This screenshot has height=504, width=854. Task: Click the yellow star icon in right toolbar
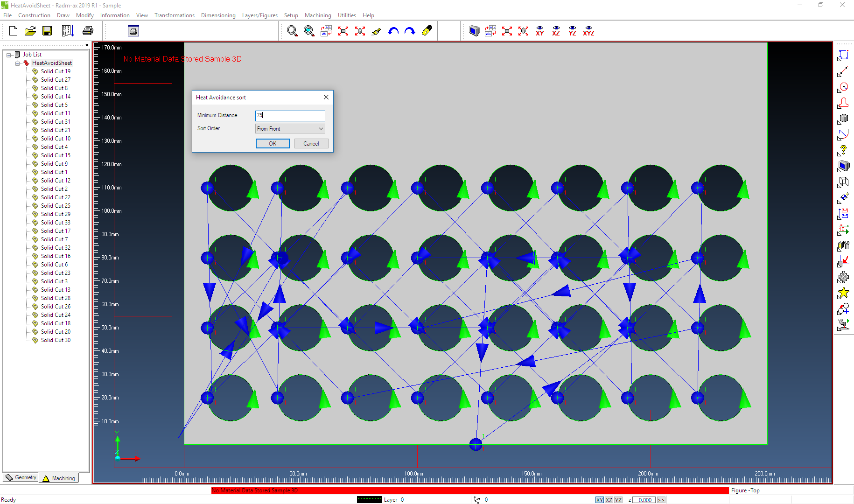(843, 293)
